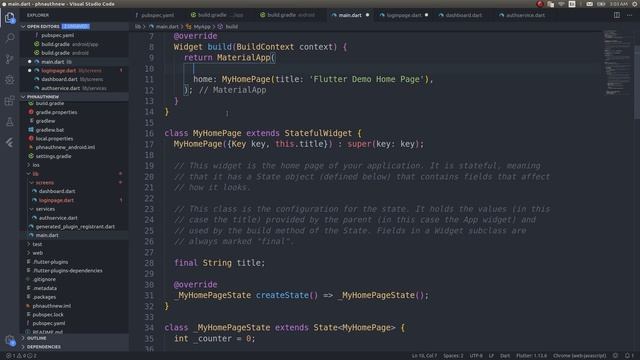Click the two unsaved badge in Open Editors

click(76, 27)
